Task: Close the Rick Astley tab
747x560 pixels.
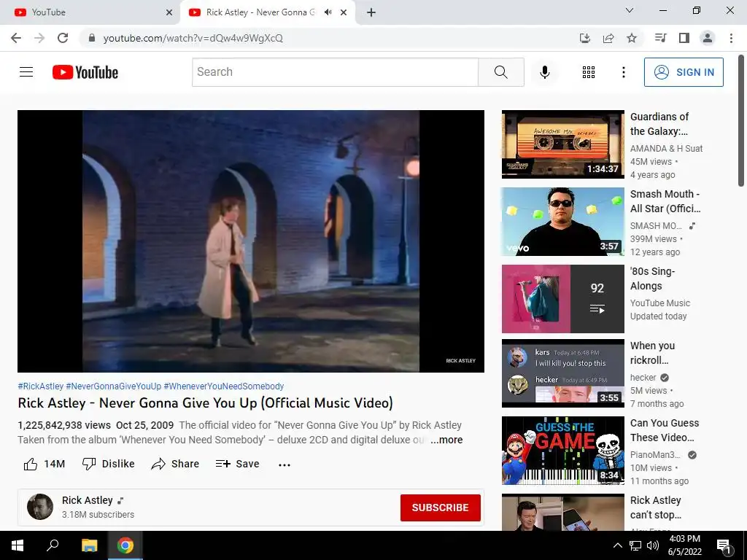Action: [344, 12]
